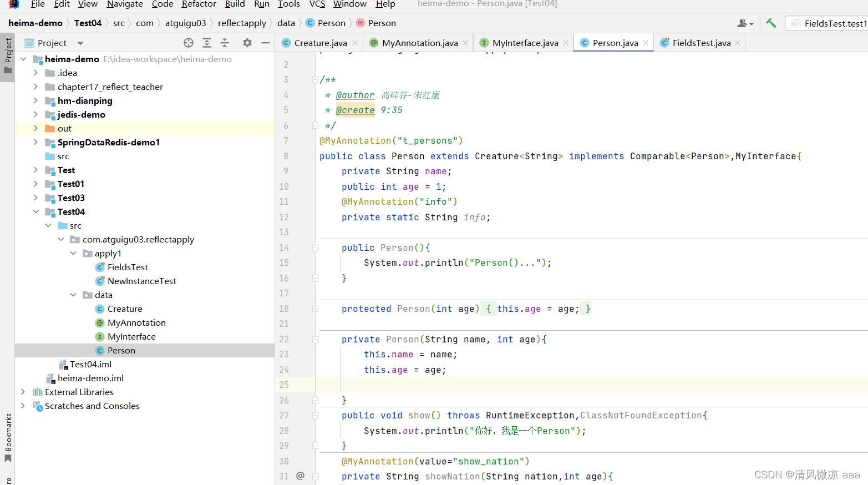Open the FieldsTest.test1 run configuration selector
The image size is (868, 485).
(x=827, y=23)
